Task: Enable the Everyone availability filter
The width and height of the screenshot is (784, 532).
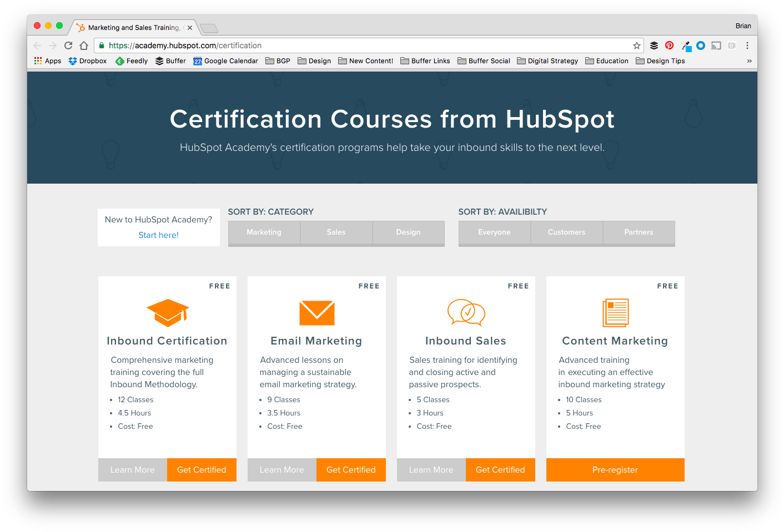Action: 494,232
